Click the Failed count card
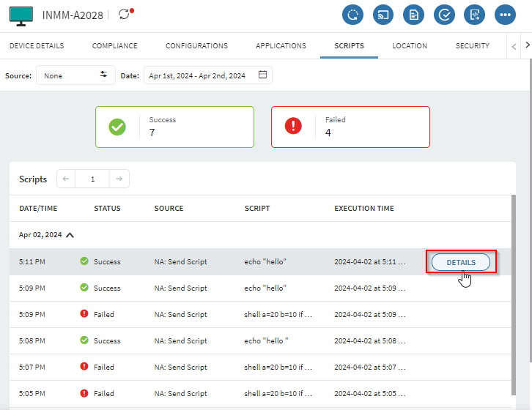Screen dimensions: 532x410 pos(350,127)
